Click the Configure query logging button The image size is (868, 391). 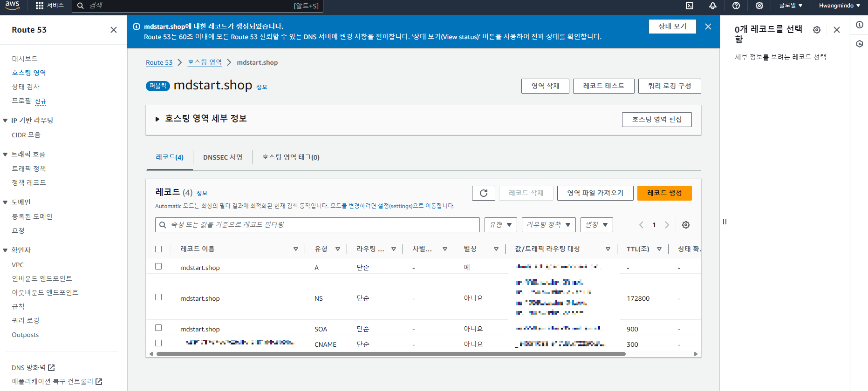pos(670,86)
